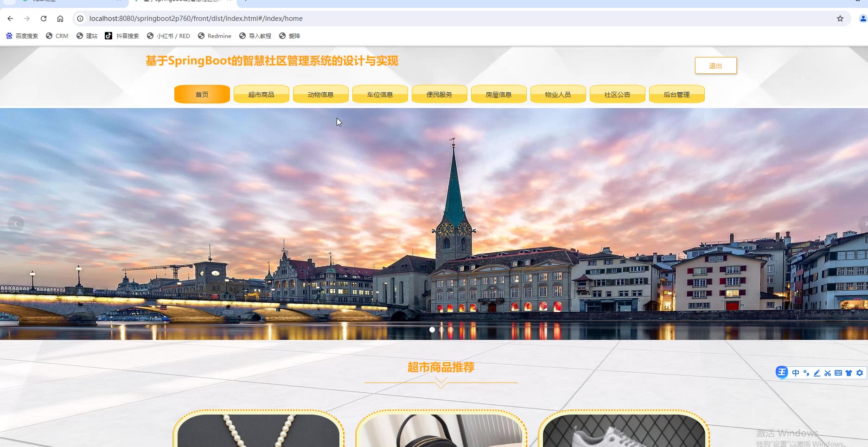Screen dimensions: 868x447
Task: Open the 导入教程 bookmark
Action: click(x=255, y=36)
